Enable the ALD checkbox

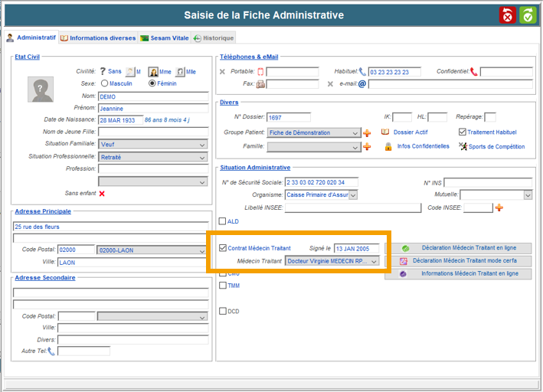[223, 222]
